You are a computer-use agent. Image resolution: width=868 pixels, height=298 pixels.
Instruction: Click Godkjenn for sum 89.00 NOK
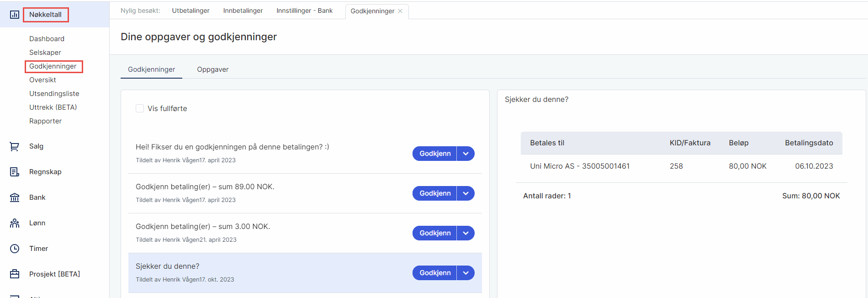point(434,193)
